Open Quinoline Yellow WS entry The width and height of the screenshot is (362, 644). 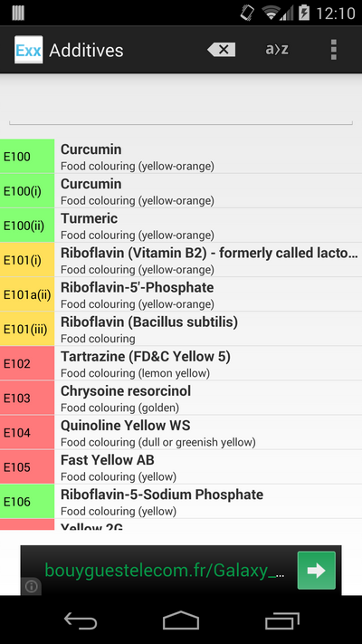pyautogui.click(x=181, y=432)
